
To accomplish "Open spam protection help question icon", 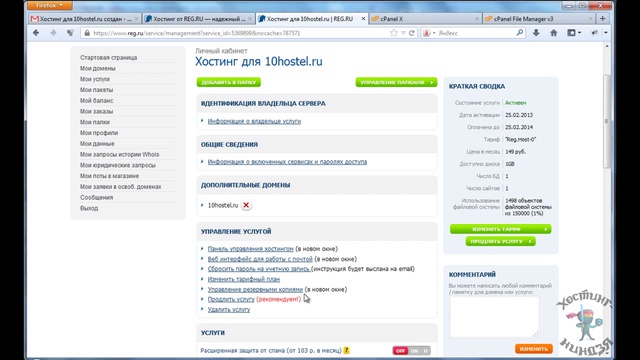I will [346, 350].
